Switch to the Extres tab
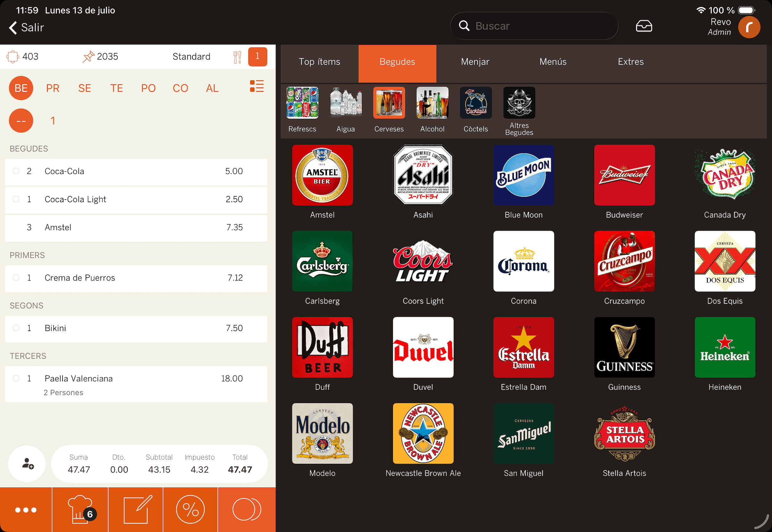 pyautogui.click(x=631, y=63)
